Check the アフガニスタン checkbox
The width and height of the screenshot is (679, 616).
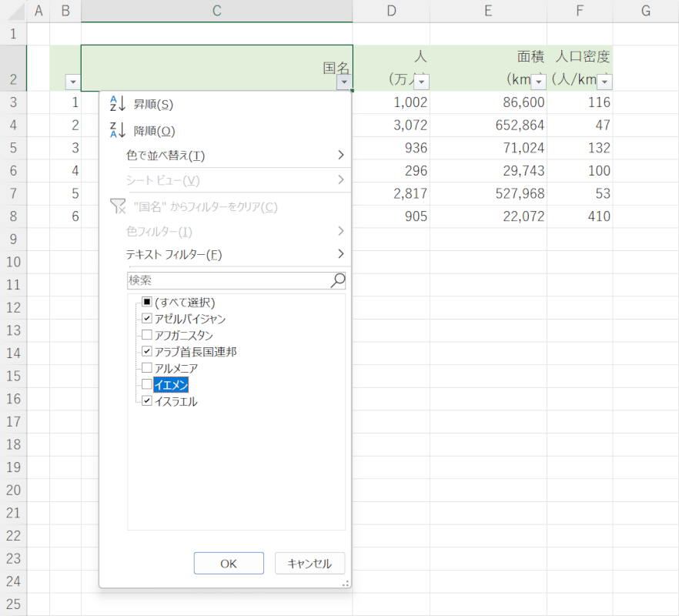(147, 335)
